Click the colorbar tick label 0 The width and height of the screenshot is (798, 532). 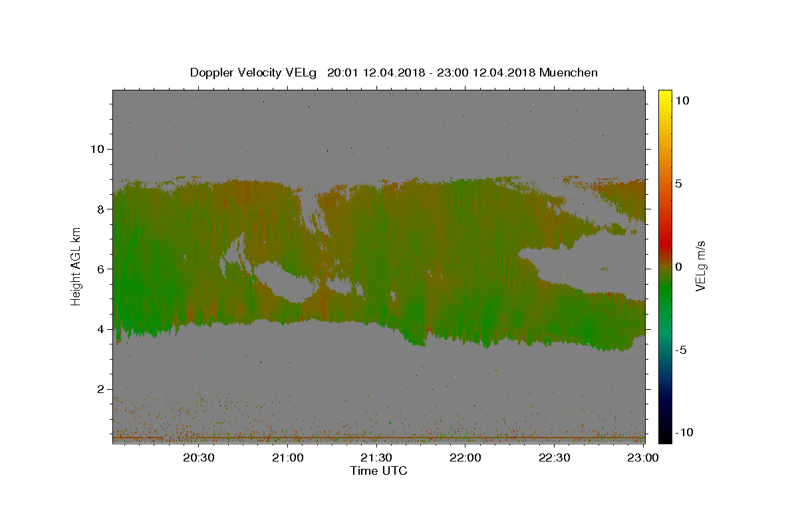[678, 267]
